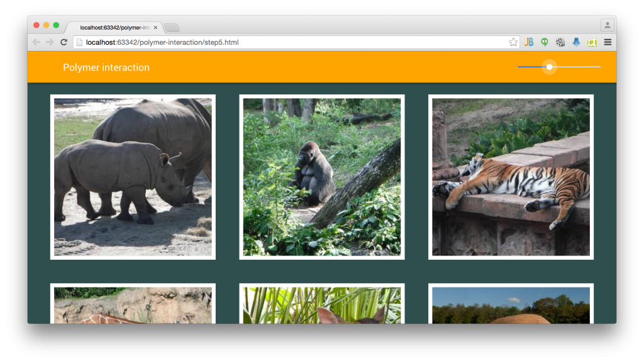
Task: Click the film reel extension icon
Action: click(x=560, y=42)
